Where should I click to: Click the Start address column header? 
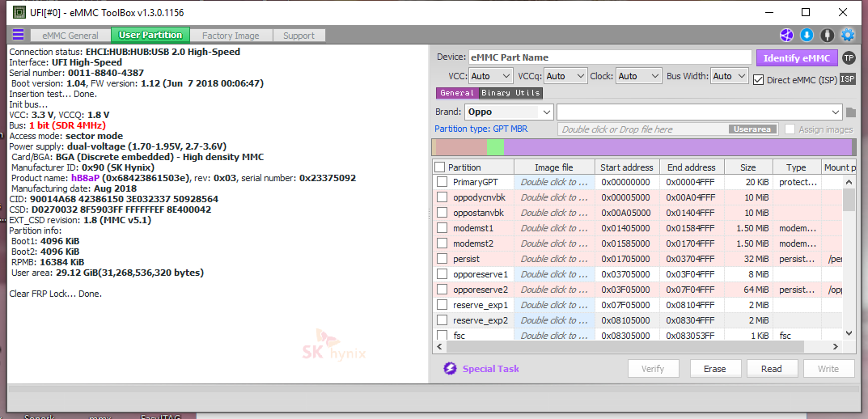(x=627, y=167)
